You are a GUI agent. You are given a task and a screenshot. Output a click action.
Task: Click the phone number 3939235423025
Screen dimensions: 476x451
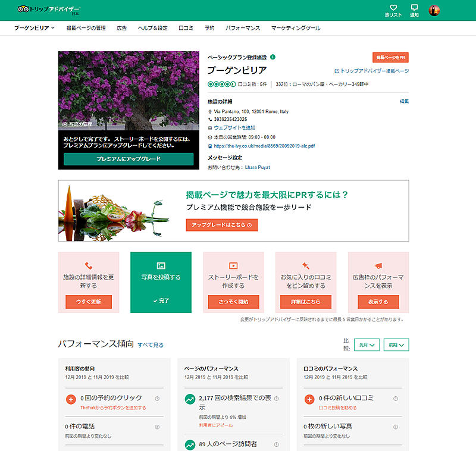230,119
